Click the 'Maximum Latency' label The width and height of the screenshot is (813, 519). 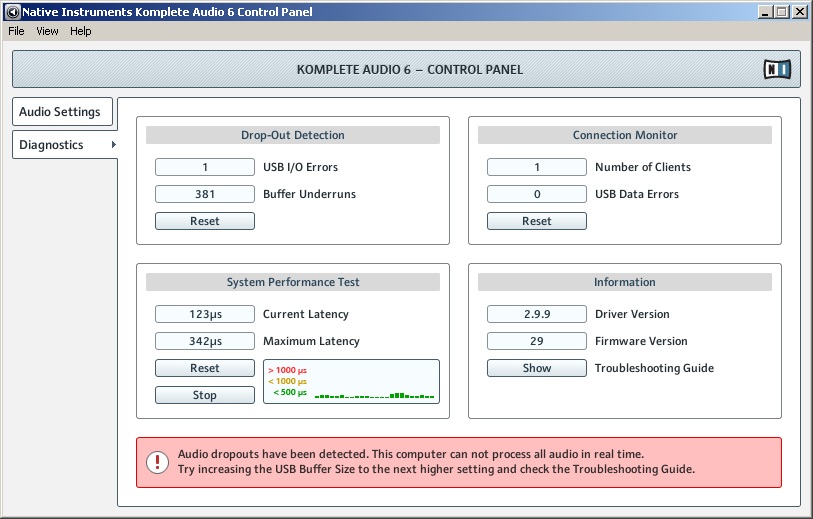click(x=311, y=341)
